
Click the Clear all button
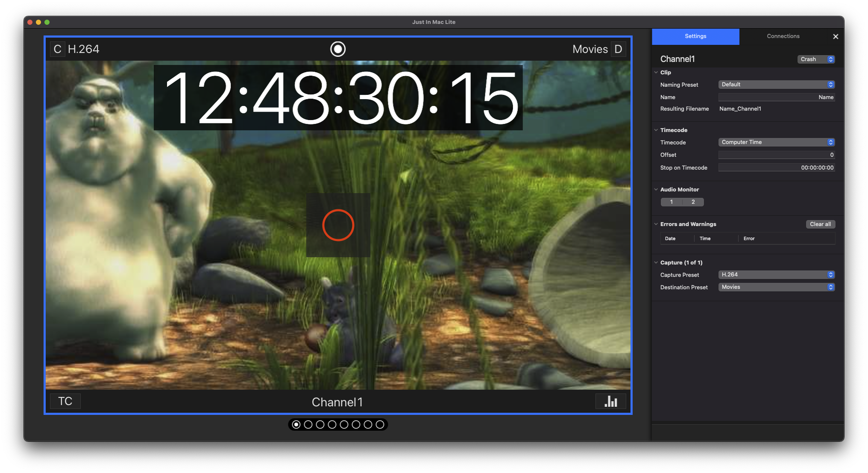tap(820, 224)
